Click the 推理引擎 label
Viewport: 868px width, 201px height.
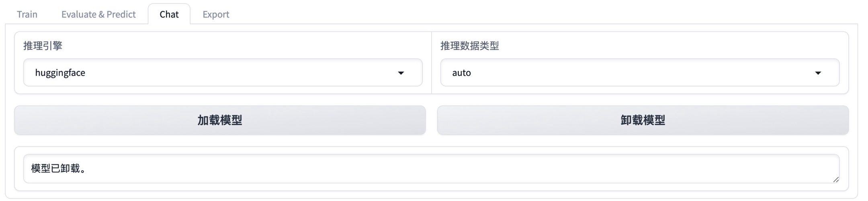click(x=43, y=46)
